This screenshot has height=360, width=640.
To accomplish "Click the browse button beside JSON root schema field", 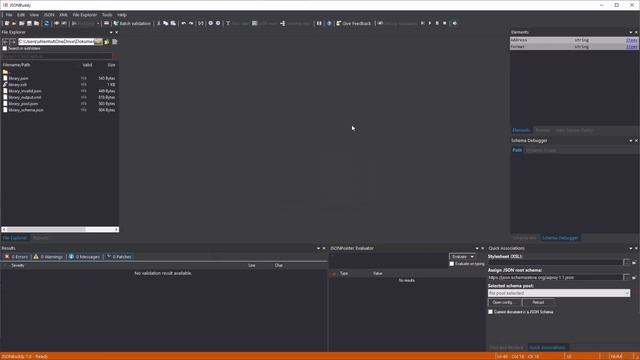I will tap(627, 278).
